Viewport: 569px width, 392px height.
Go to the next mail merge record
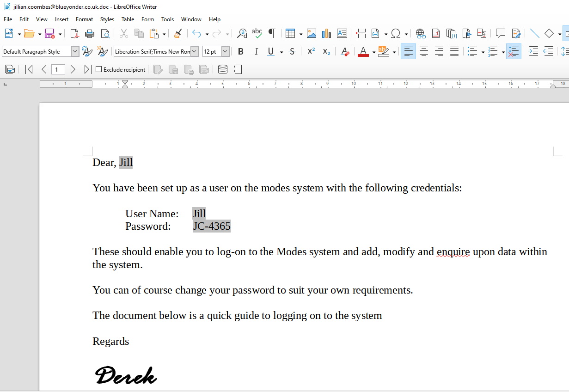click(73, 70)
